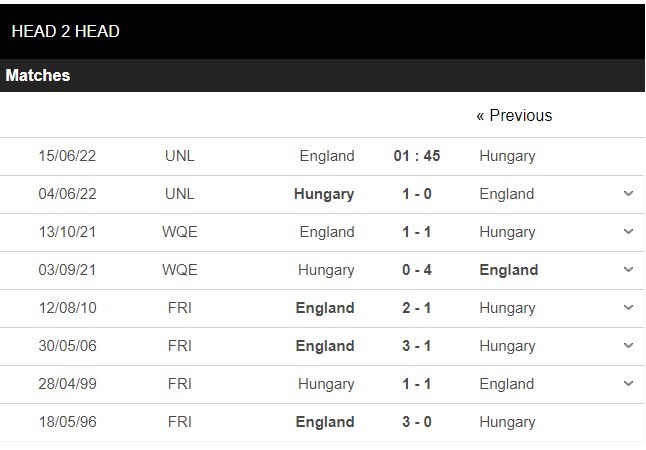
Task: Click UNL label on the 04/06/22 row
Action: click(x=180, y=194)
